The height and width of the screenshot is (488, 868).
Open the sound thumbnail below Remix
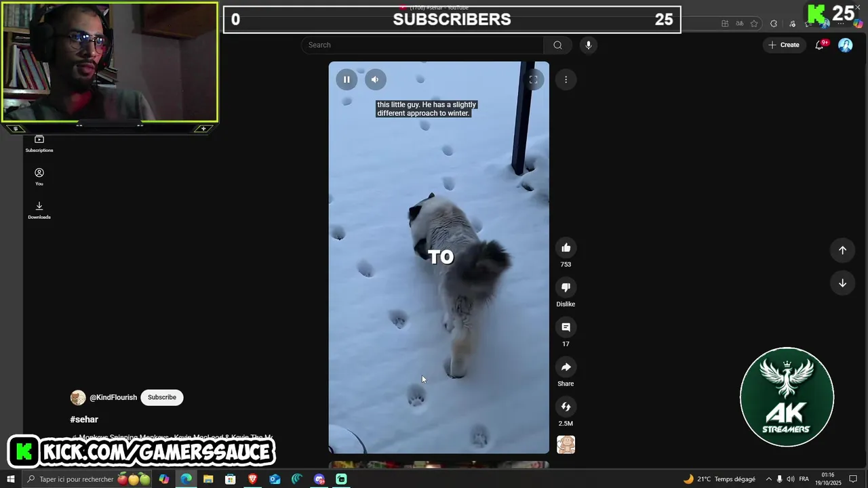point(566,445)
